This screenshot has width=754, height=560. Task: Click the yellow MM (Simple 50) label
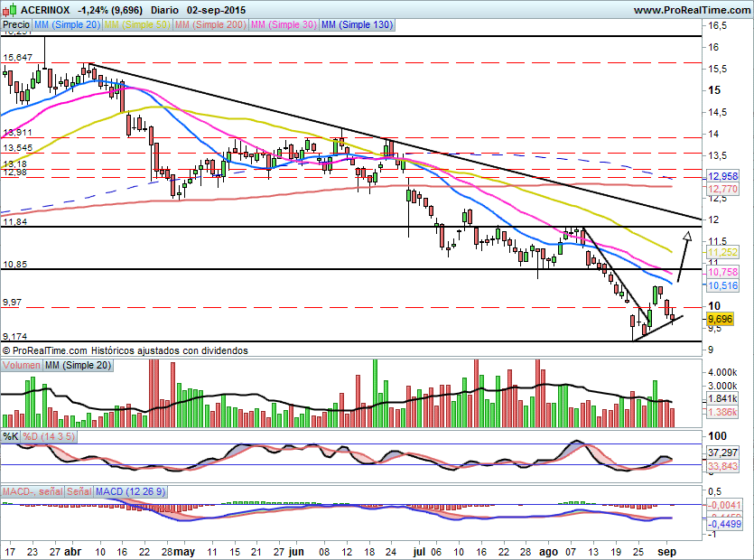136,26
